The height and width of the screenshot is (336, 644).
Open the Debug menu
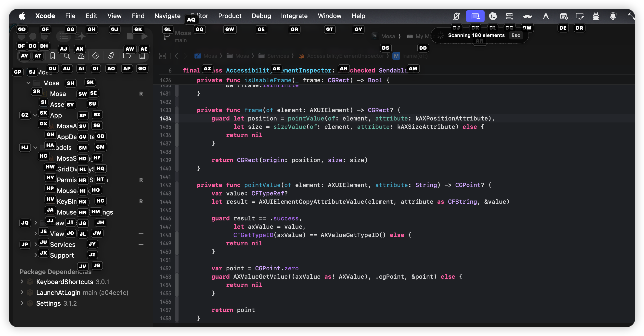click(261, 16)
